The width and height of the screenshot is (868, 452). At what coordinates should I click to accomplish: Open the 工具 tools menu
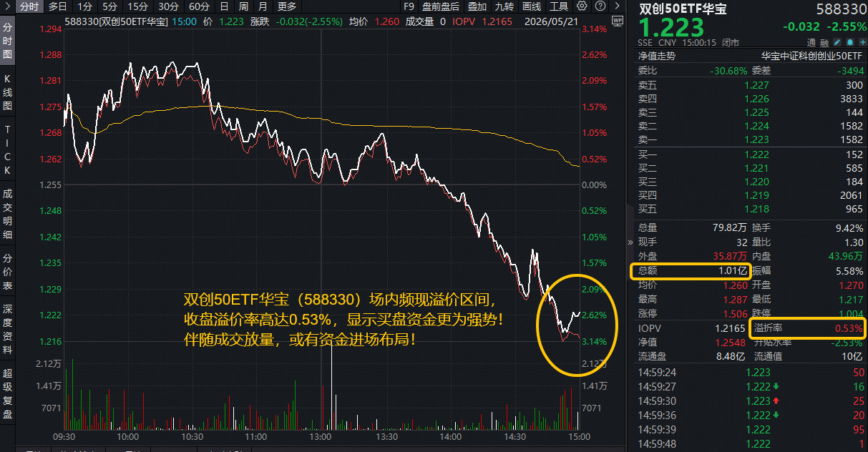click(559, 6)
